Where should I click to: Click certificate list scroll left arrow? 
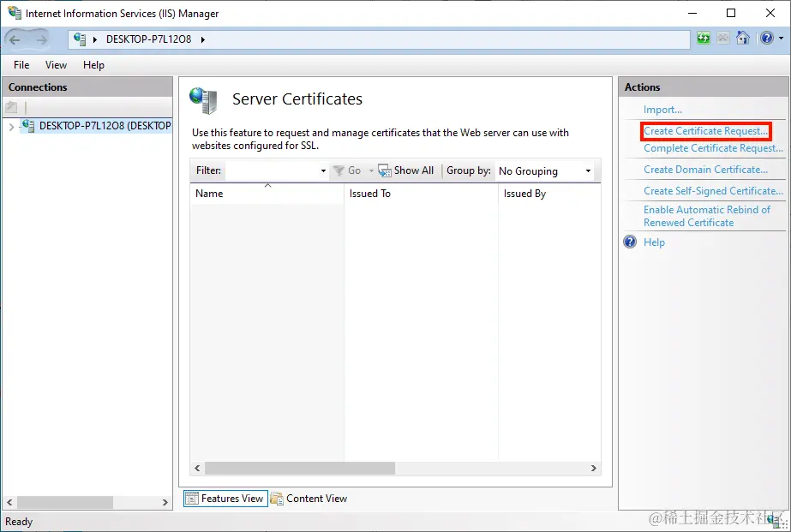[197, 469]
